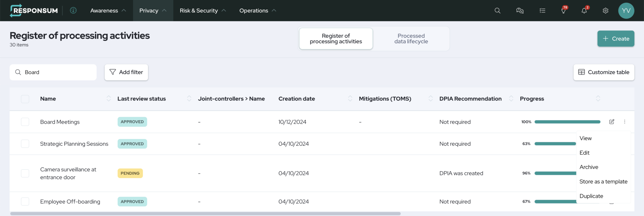This screenshot has height=216, width=644.
Task: Choose Store as a template
Action: 603,182
